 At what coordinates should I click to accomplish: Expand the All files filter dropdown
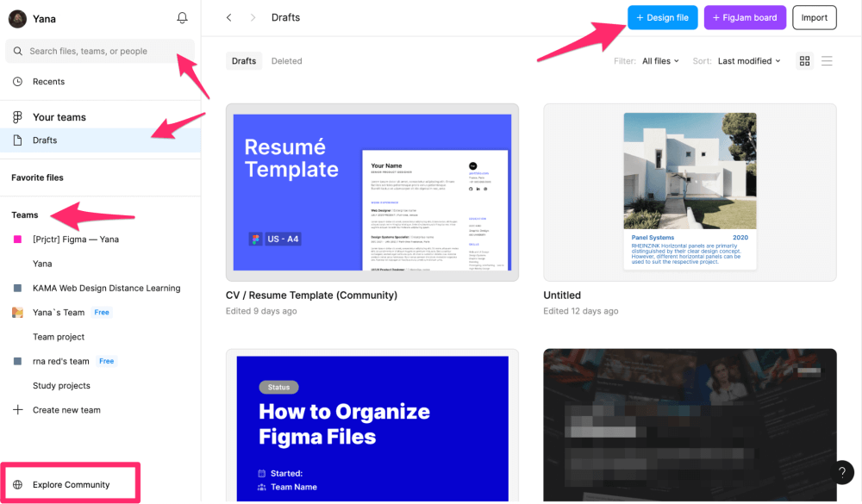click(660, 61)
